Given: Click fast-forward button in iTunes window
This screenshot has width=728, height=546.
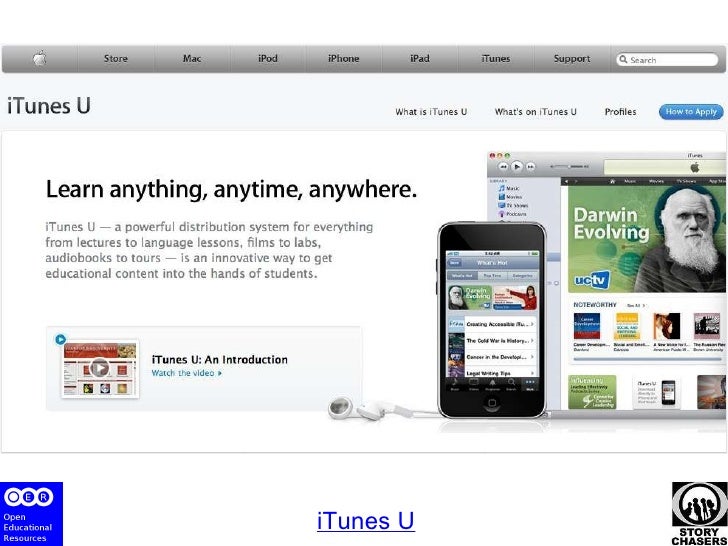Looking at the screenshot, I should (x=530, y=166).
